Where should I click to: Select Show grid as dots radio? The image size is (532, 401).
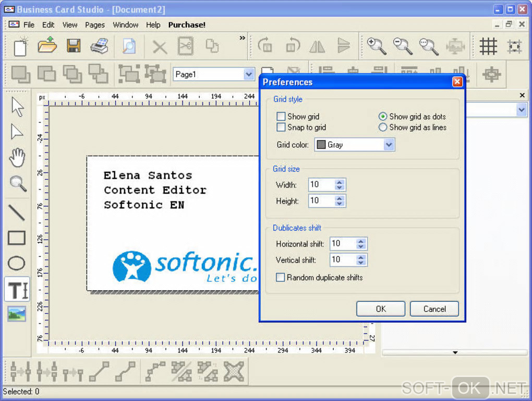383,116
